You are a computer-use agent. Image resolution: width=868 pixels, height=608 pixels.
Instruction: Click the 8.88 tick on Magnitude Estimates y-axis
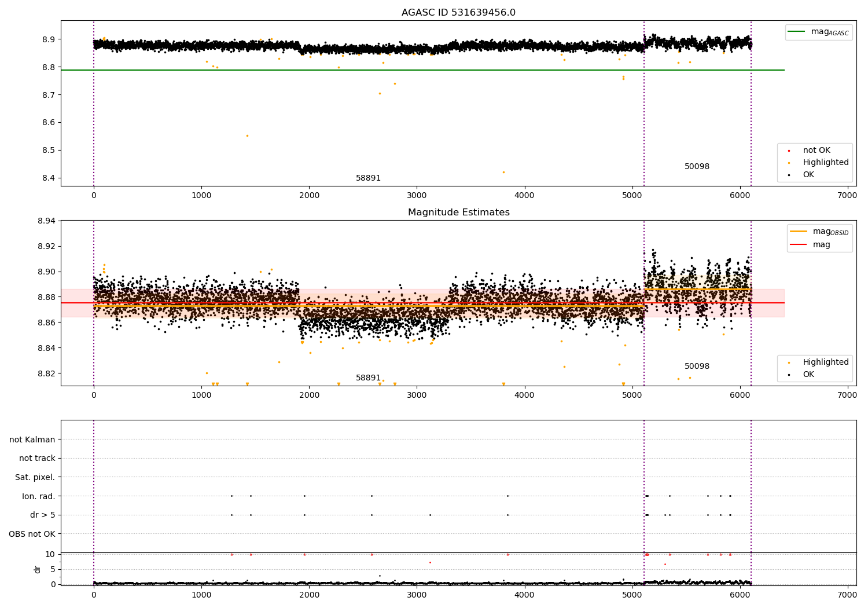coord(46,297)
